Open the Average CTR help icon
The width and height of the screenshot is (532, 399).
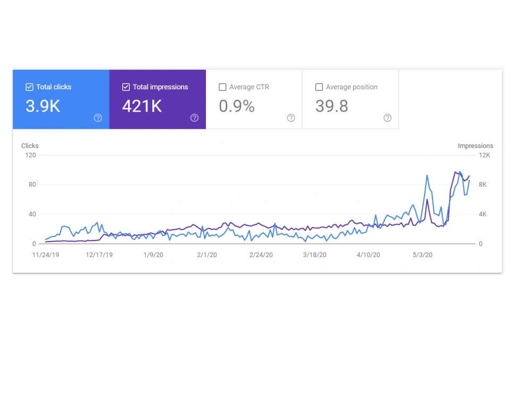(x=291, y=118)
